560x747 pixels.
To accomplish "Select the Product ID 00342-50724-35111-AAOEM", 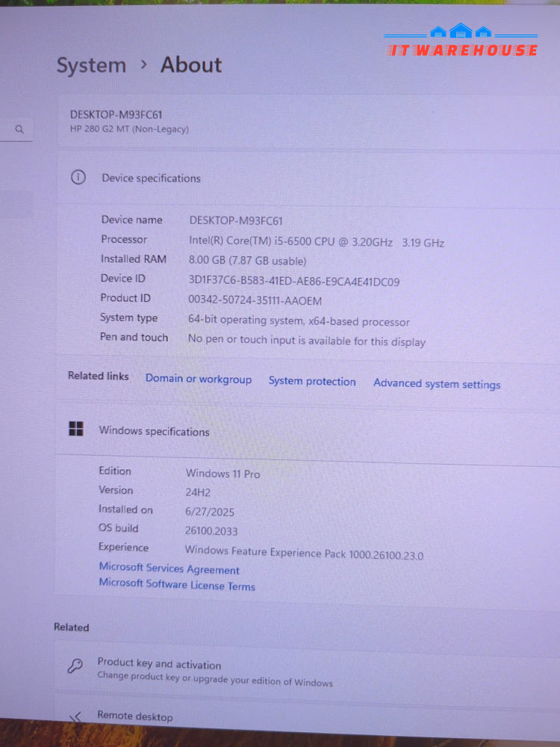I will [x=255, y=301].
